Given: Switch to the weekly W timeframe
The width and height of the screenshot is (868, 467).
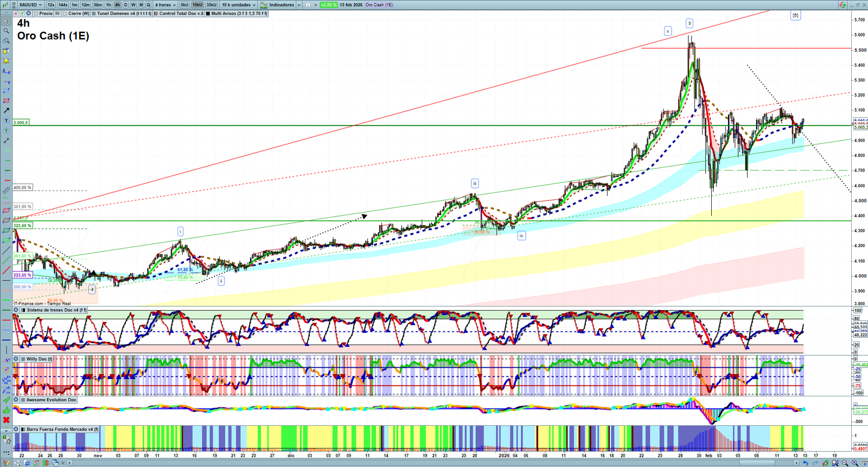Looking at the screenshot, I should pyautogui.click(x=133, y=5).
